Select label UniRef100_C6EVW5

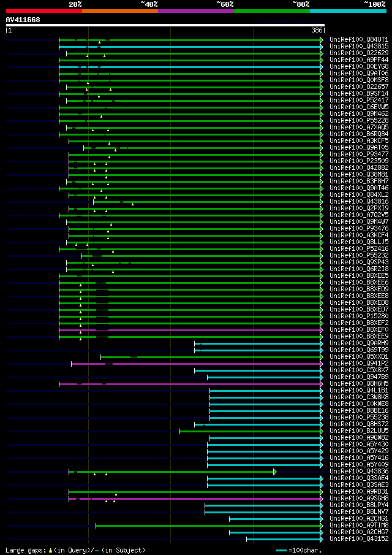coord(359,107)
